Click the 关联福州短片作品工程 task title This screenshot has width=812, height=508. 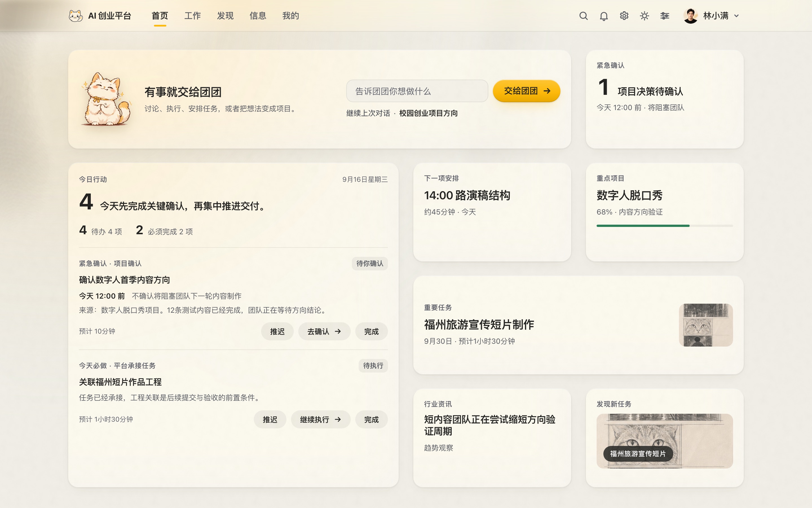coord(120,382)
